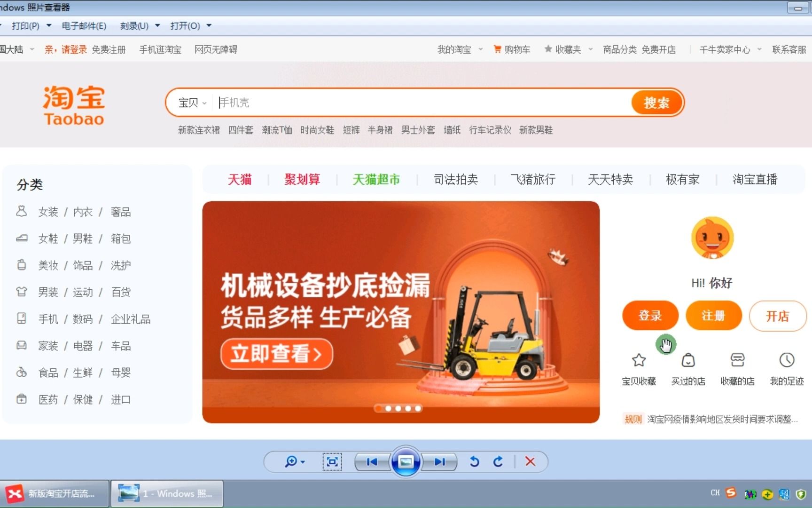The height and width of the screenshot is (508, 812).
Task: Click the Taobao mascot avatar
Action: tap(712, 238)
